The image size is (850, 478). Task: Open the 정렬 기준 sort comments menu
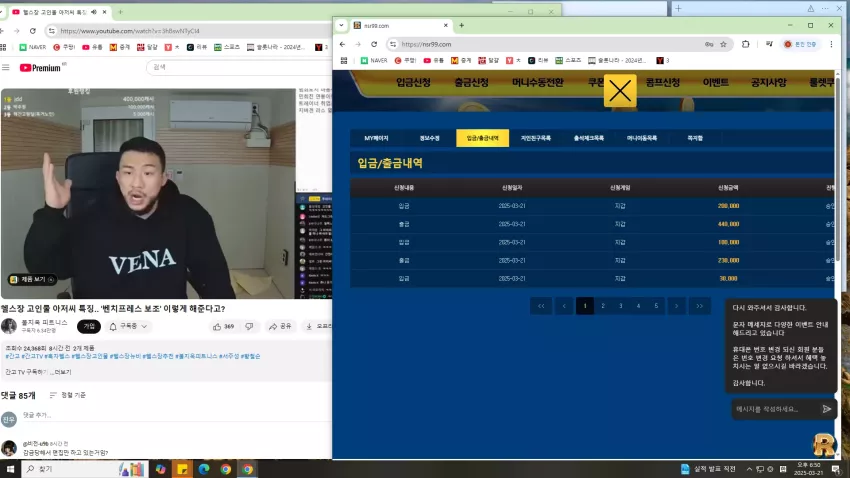coord(68,395)
